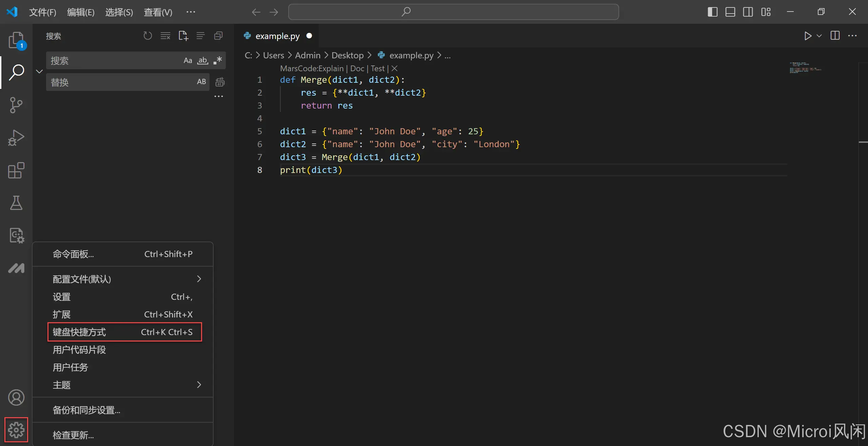Toggle Match Whole Word search option

point(202,61)
